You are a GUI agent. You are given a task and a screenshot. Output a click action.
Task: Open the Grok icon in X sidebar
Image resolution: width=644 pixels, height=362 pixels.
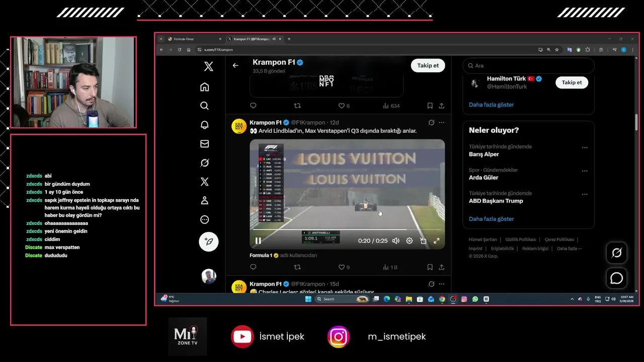tap(204, 163)
